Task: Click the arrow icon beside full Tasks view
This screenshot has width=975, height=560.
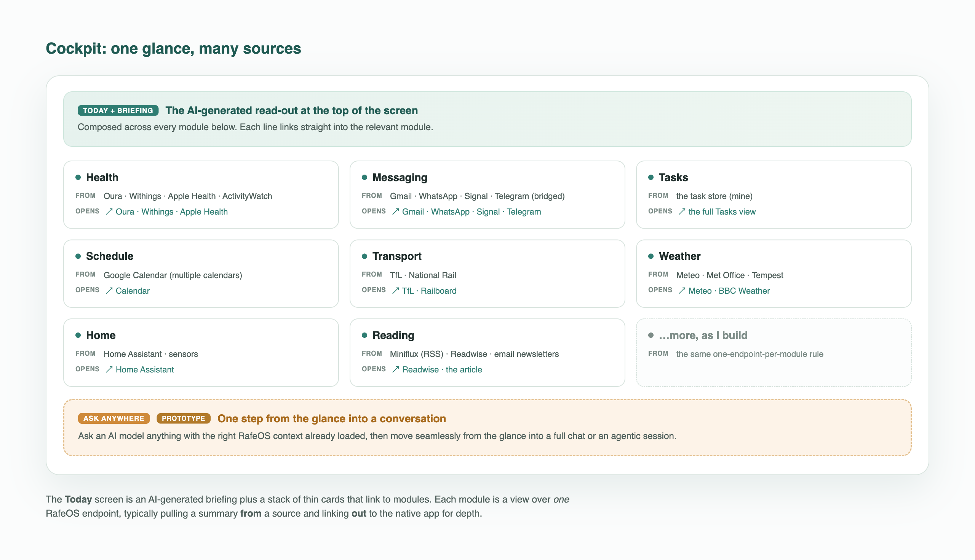Action: point(682,212)
